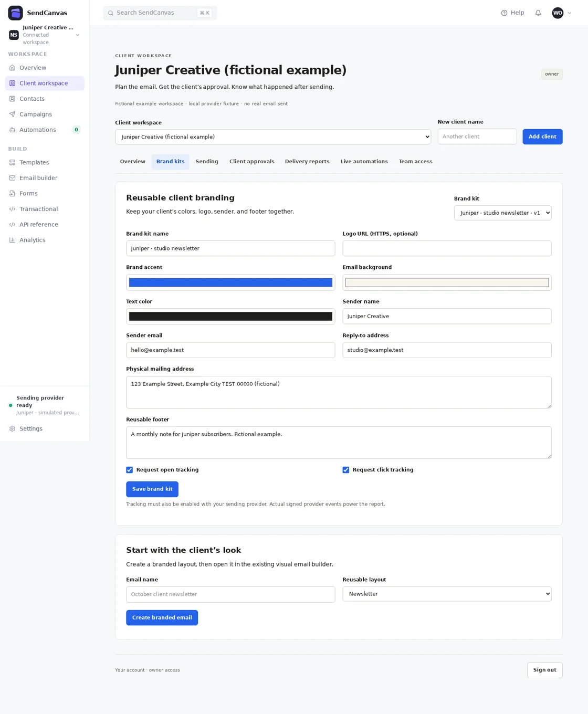Click the Settings gear icon

[x=12, y=429]
